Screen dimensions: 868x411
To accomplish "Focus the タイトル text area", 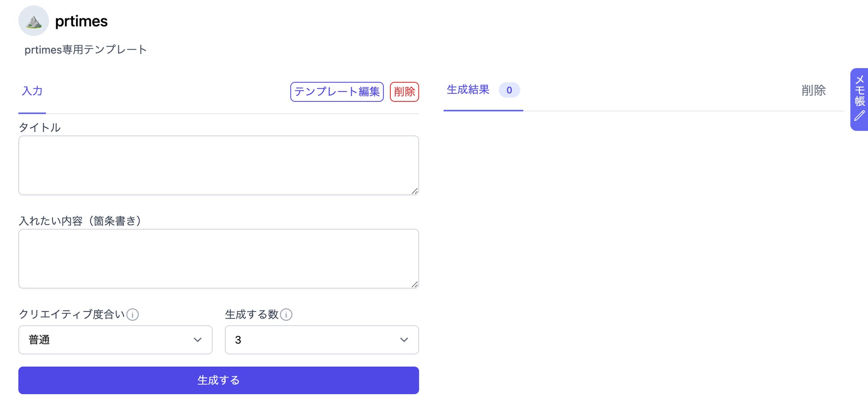I will 218,165.
